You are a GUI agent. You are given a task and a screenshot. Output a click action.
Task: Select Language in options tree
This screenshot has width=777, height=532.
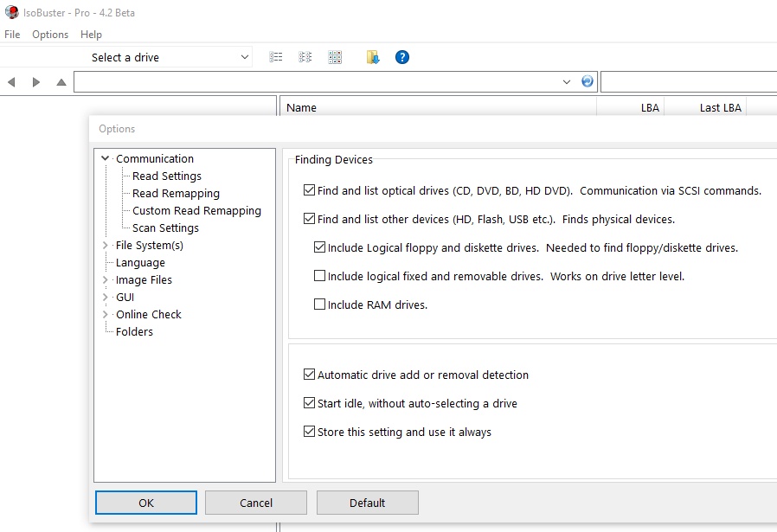coord(140,262)
